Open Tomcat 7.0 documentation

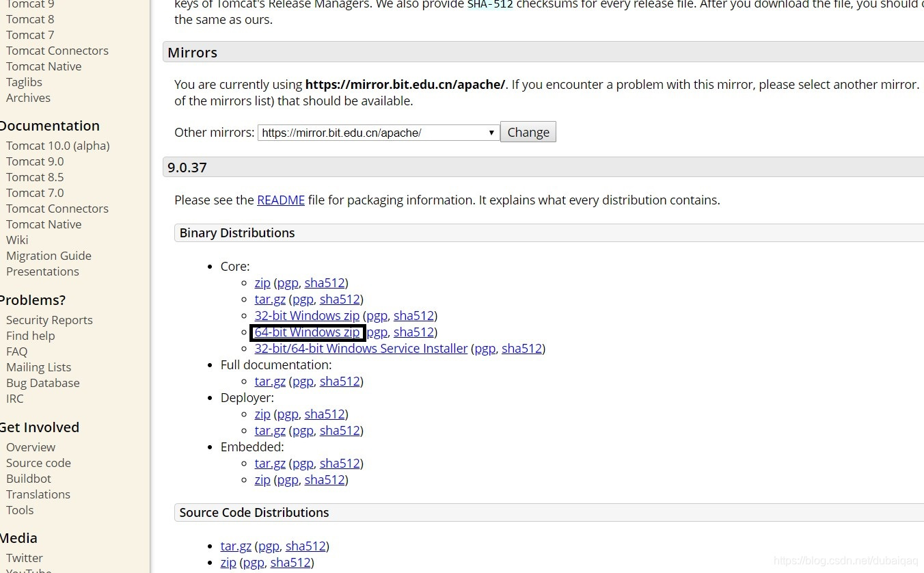pyautogui.click(x=35, y=193)
